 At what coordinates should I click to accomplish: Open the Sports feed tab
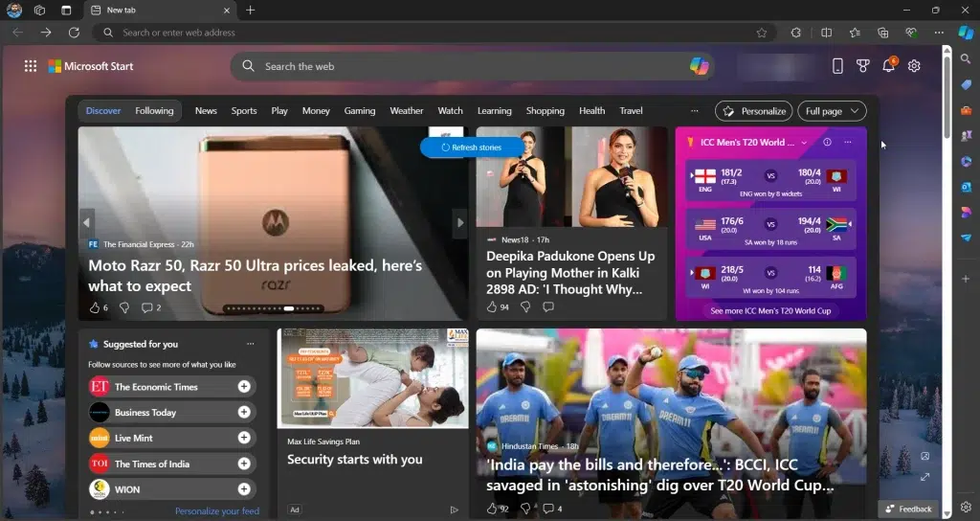click(x=244, y=111)
